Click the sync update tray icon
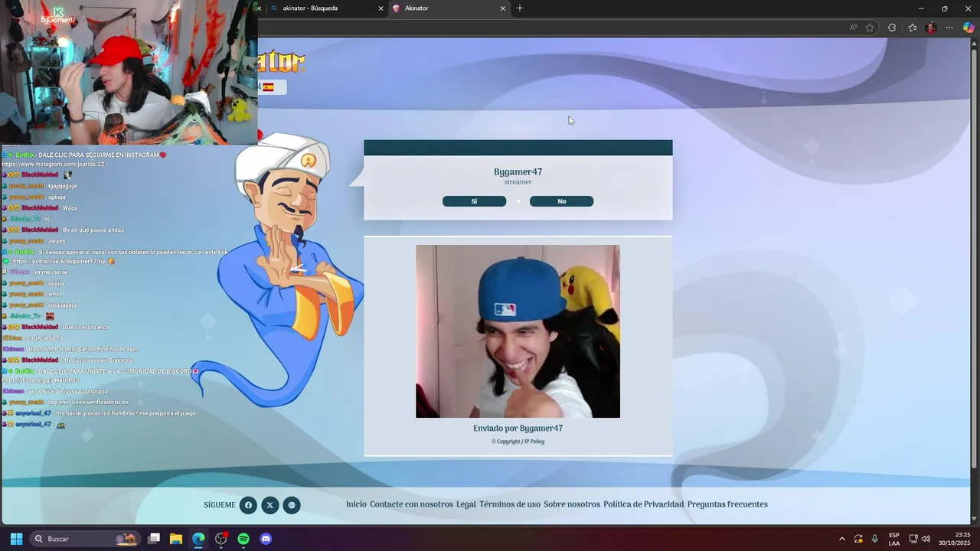 (x=858, y=539)
